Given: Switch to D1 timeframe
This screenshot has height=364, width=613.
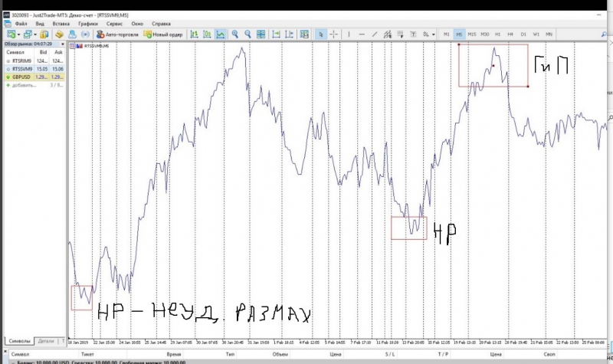Looking at the screenshot, I should click(x=523, y=34).
